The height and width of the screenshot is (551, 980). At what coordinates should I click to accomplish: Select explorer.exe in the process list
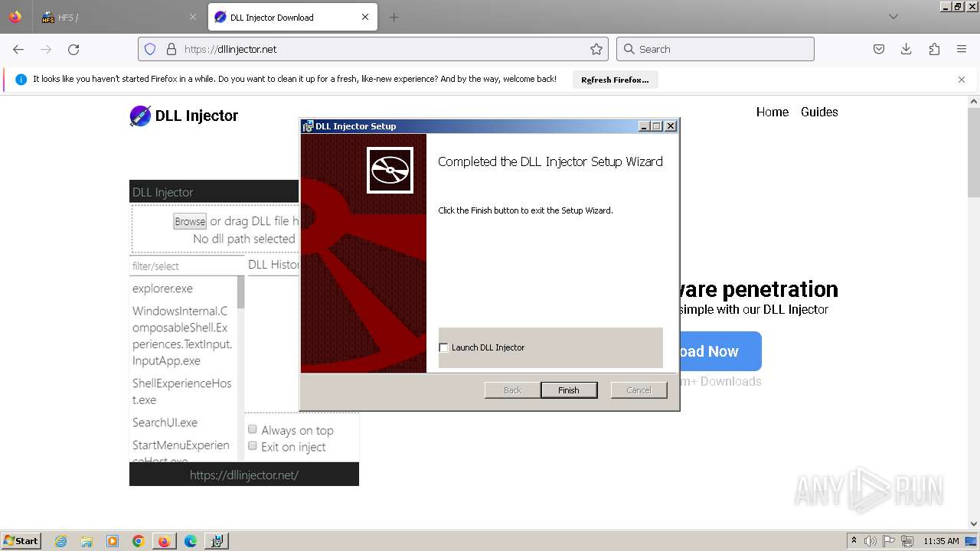coord(163,289)
